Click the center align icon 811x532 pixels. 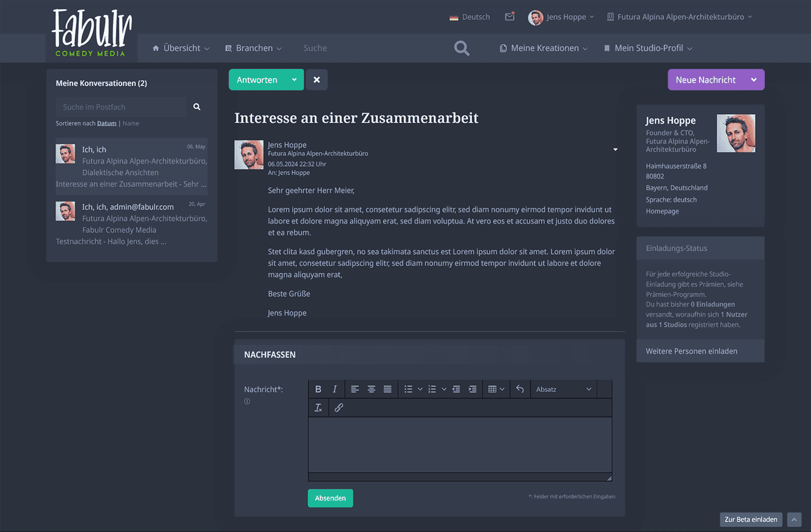[x=371, y=389]
